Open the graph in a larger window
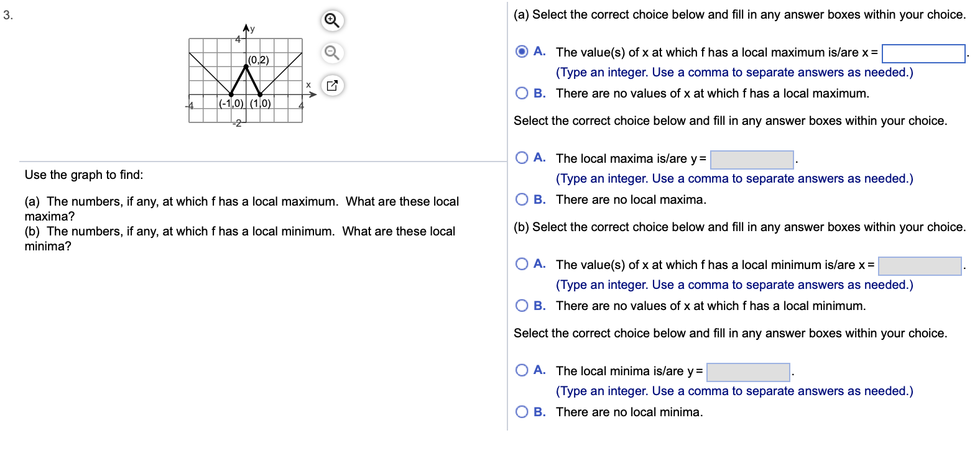This screenshot has width=980, height=456. point(333,86)
